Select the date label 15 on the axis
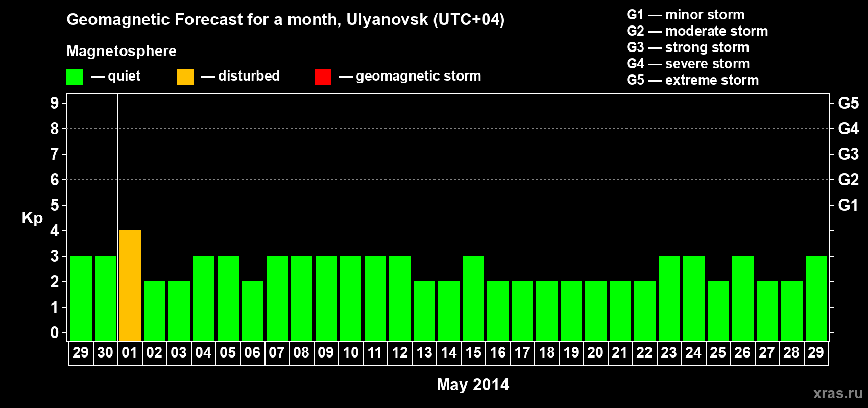The width and height of the screenshot is (868, 408). (x=473, y=353)
